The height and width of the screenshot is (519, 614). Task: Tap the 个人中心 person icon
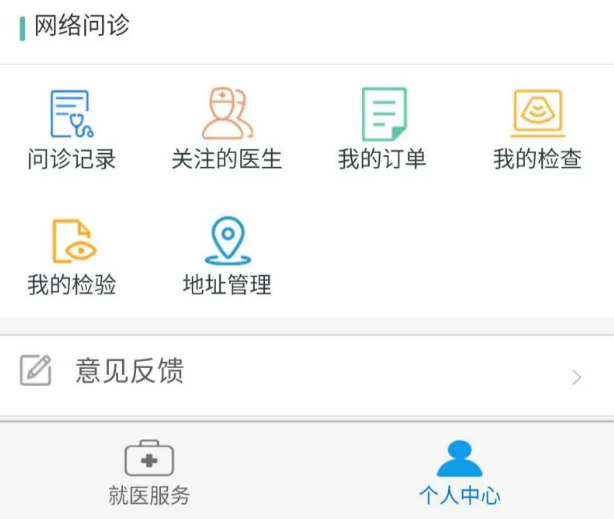pyautogui.click(x=459, y=458)
